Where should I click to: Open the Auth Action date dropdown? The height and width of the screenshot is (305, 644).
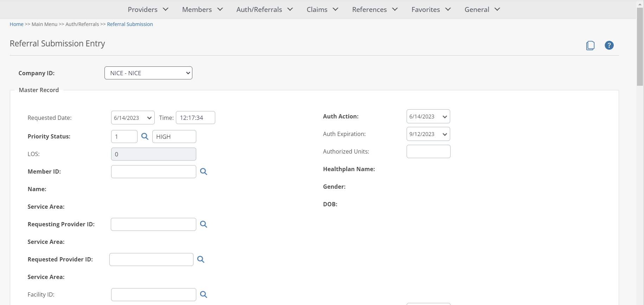(428, 117)
